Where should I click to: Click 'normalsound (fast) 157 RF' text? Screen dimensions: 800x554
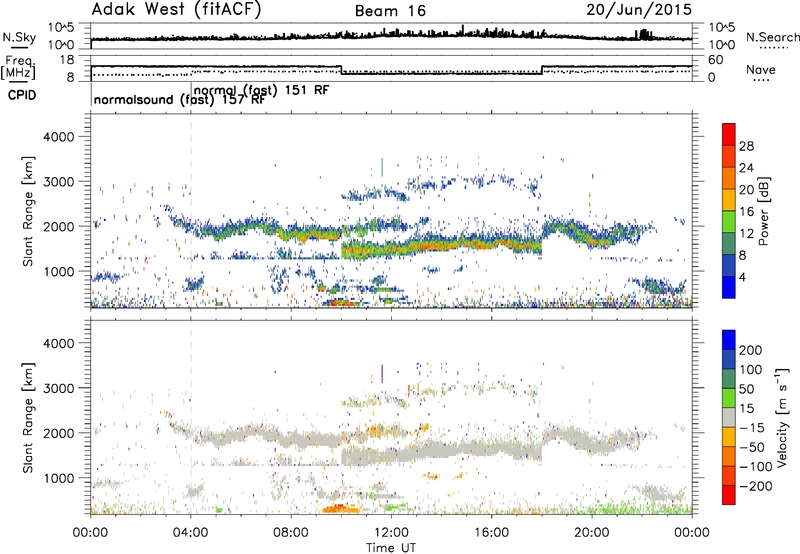(x=179, y=99)
